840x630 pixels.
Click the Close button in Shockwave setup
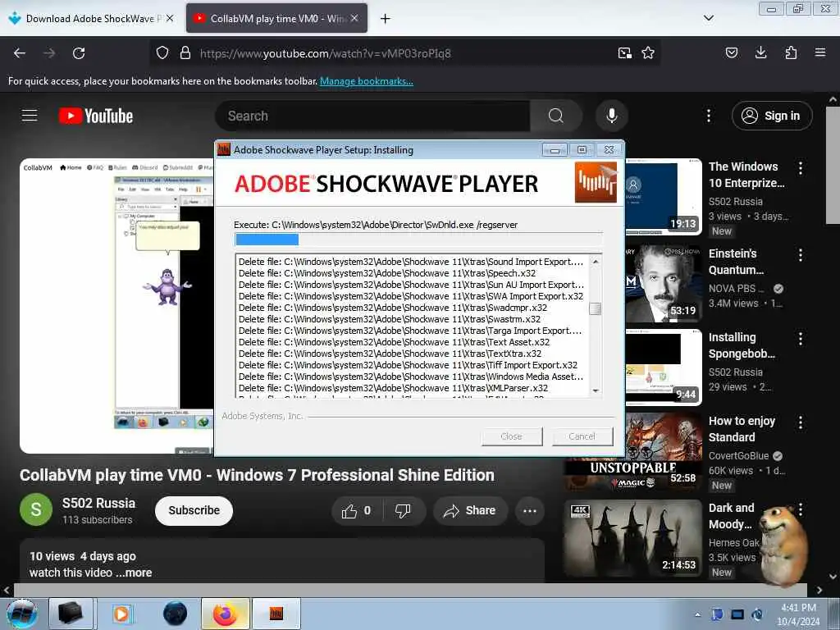(512, 436)
